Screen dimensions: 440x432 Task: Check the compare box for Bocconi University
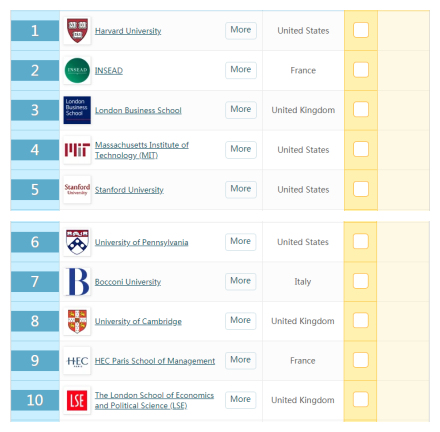coord(360,281)
